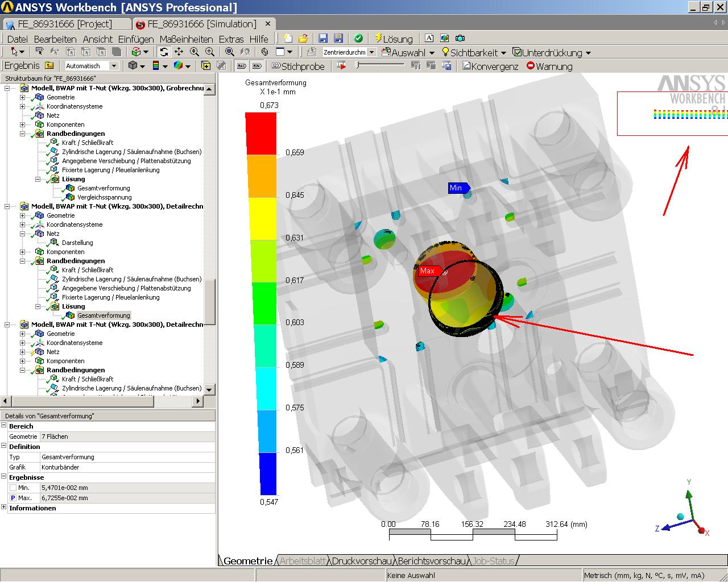Click the camera snapshot icon

tap(460, 38)
